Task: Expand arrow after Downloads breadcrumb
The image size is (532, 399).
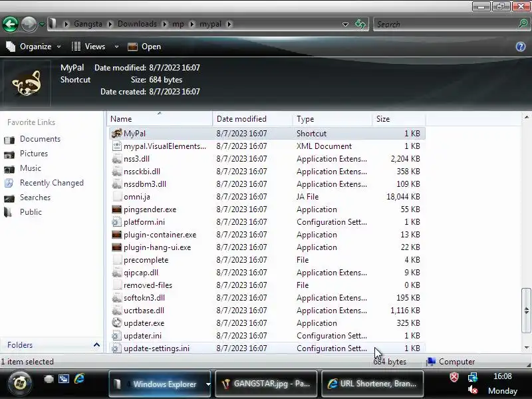Action: click(x=164, y=24)
